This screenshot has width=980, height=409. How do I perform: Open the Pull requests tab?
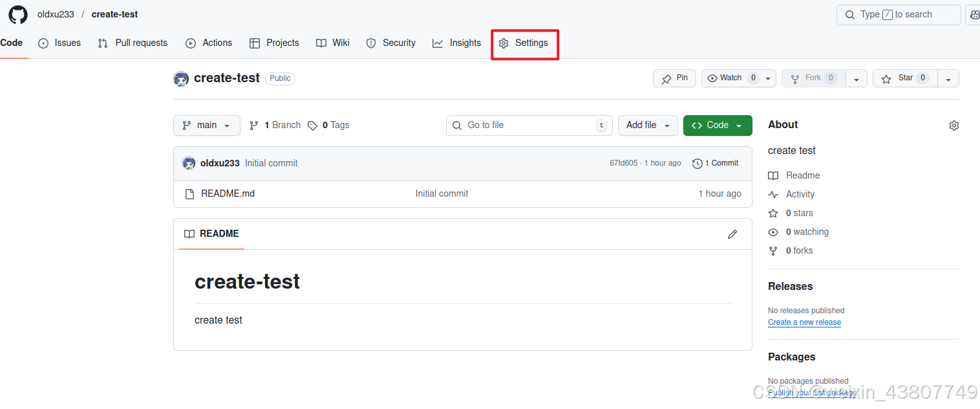133,43
